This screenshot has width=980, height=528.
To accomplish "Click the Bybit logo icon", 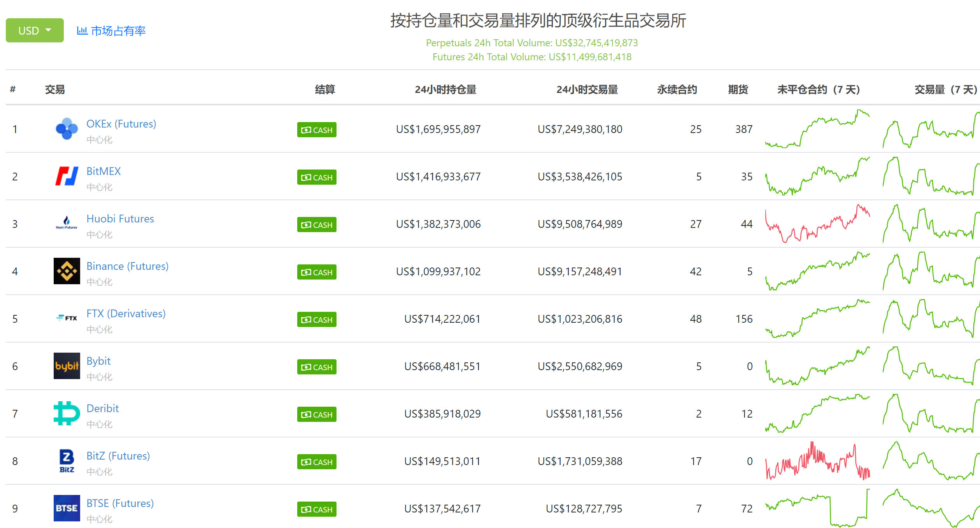I will (67, 366).
